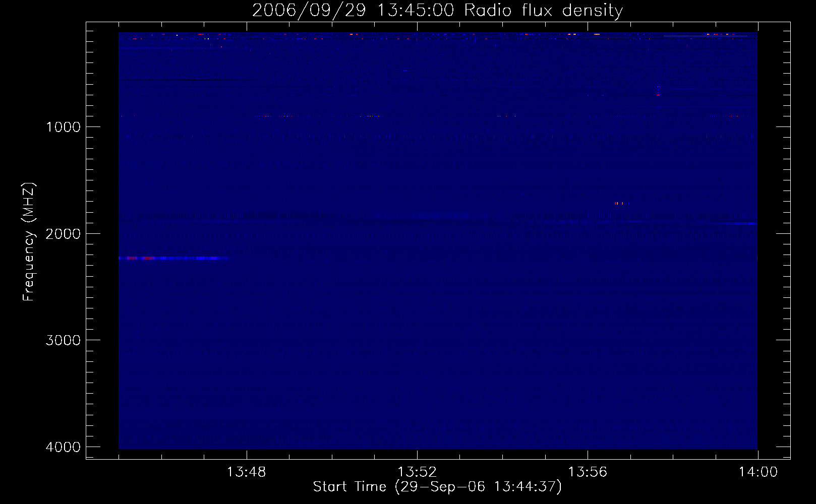
Task: Click the "Start Time (29-Sep-06 13:44:37)" label
Action: coord(437,487)
